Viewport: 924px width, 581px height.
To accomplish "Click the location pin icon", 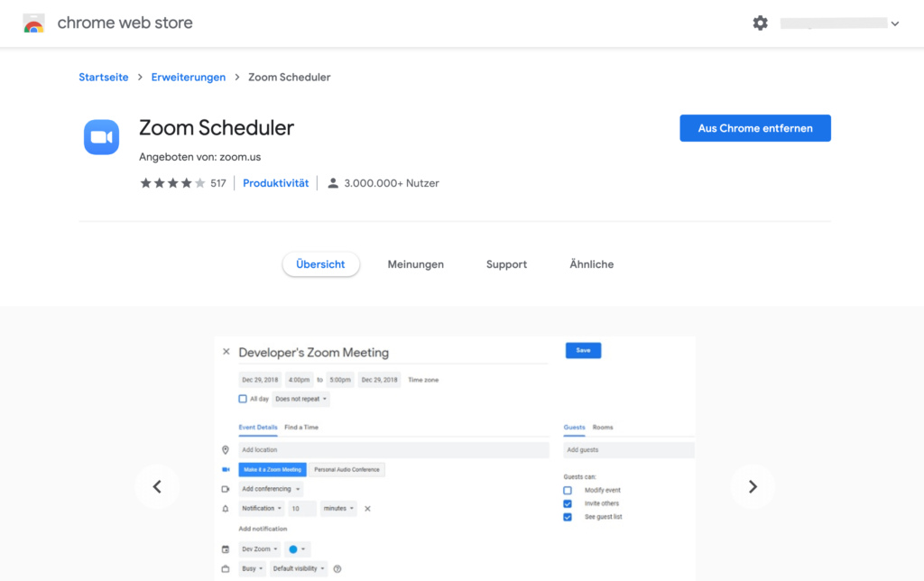I will (225, 450).
